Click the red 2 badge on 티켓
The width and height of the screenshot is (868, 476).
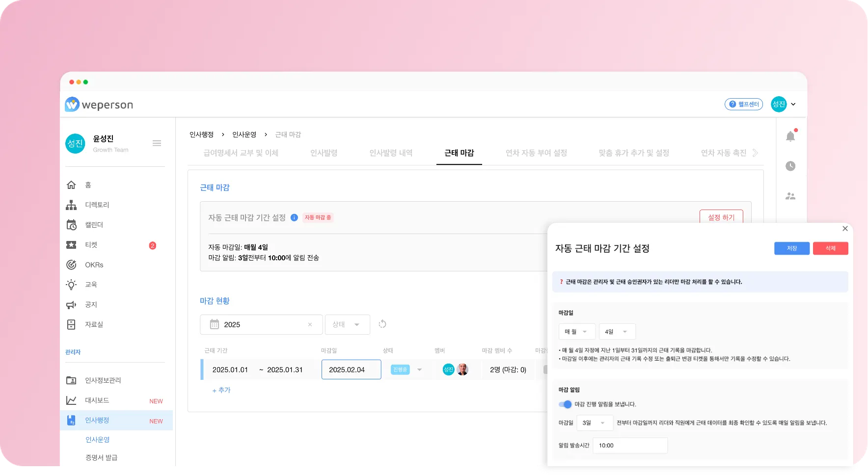[x=153, y=245]
